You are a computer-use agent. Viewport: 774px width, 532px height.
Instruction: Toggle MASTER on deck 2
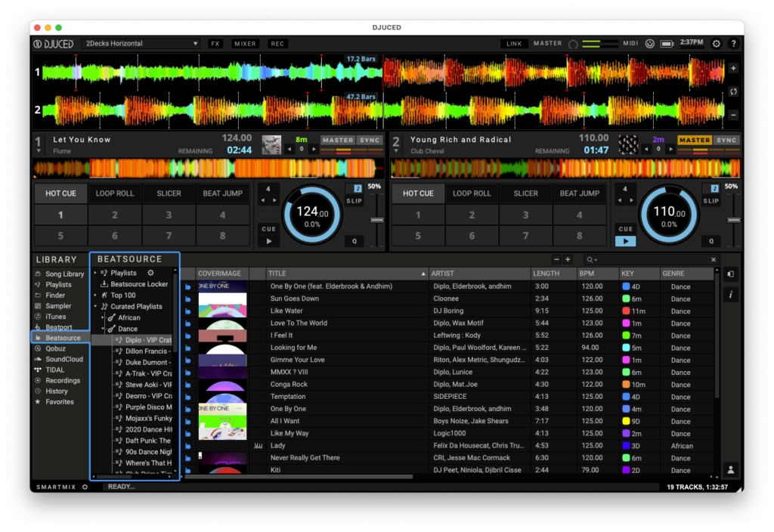[x=694, y=140]
